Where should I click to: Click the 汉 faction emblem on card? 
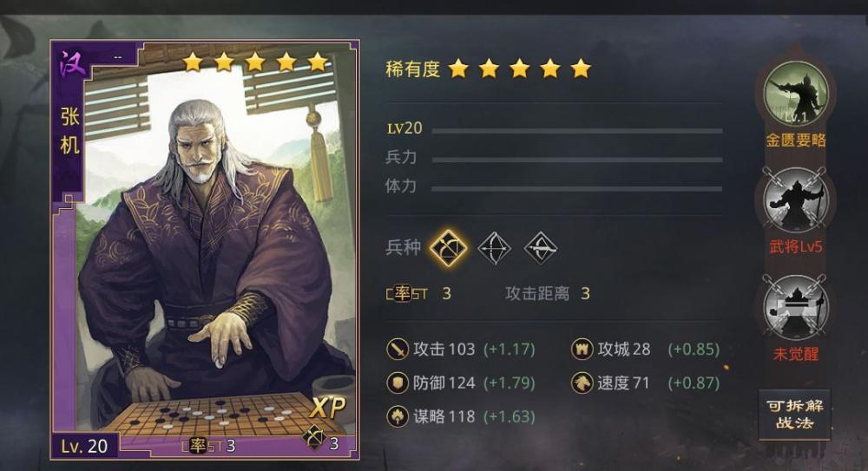[73, 64]
